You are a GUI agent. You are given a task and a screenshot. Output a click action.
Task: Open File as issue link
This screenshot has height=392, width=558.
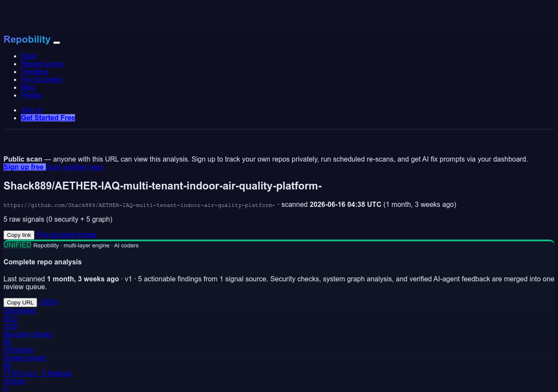56,234
